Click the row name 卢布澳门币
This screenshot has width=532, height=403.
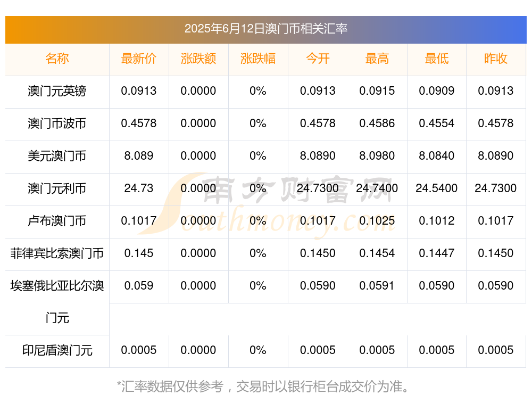coord(57,221)
